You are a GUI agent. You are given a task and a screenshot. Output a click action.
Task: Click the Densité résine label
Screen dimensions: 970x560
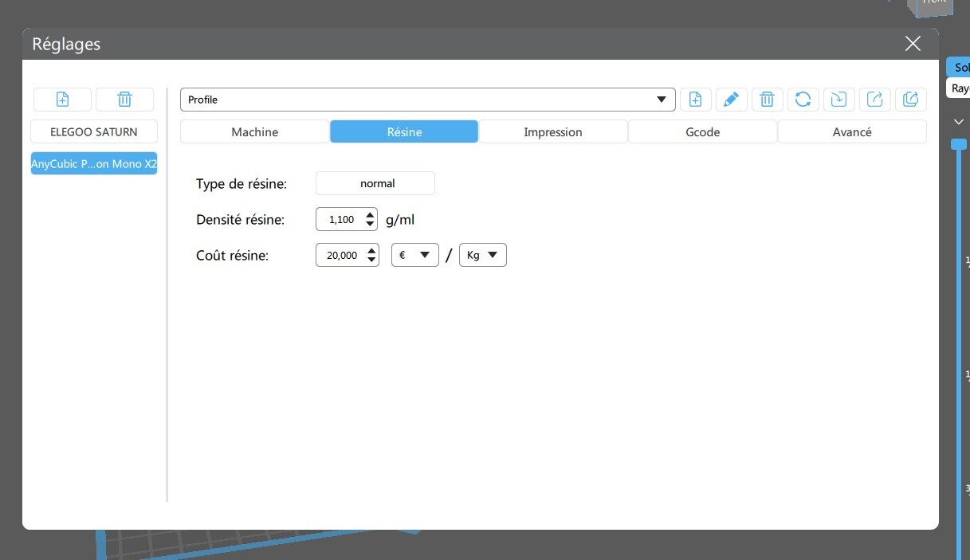(x=240, y=219)
